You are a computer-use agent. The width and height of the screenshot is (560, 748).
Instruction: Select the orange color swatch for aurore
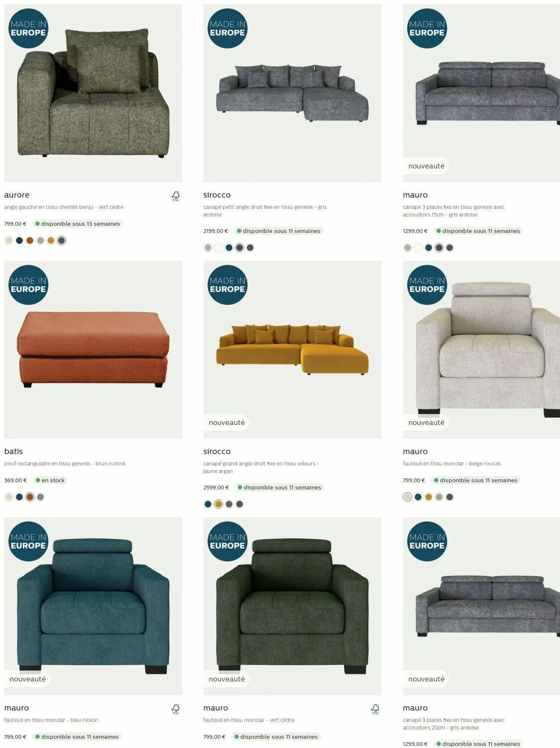[x=30, y=241]
